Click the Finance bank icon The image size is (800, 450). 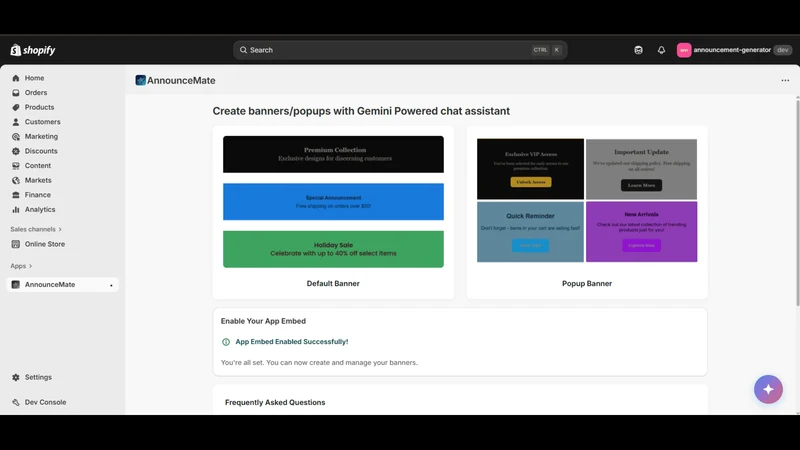16,195
